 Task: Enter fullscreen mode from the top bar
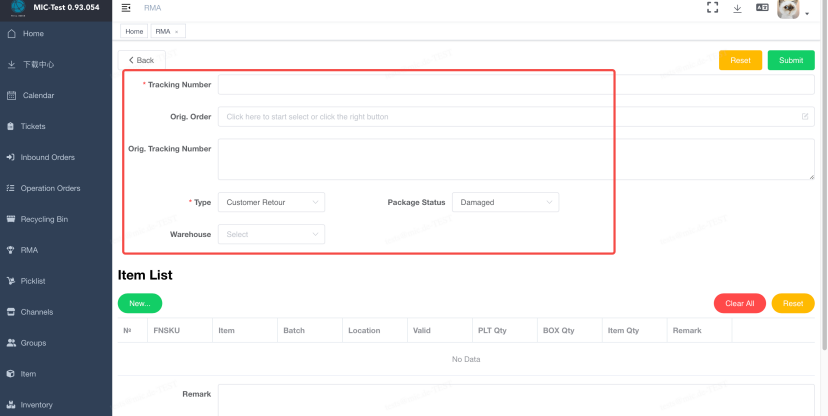[x=712, y=8]
